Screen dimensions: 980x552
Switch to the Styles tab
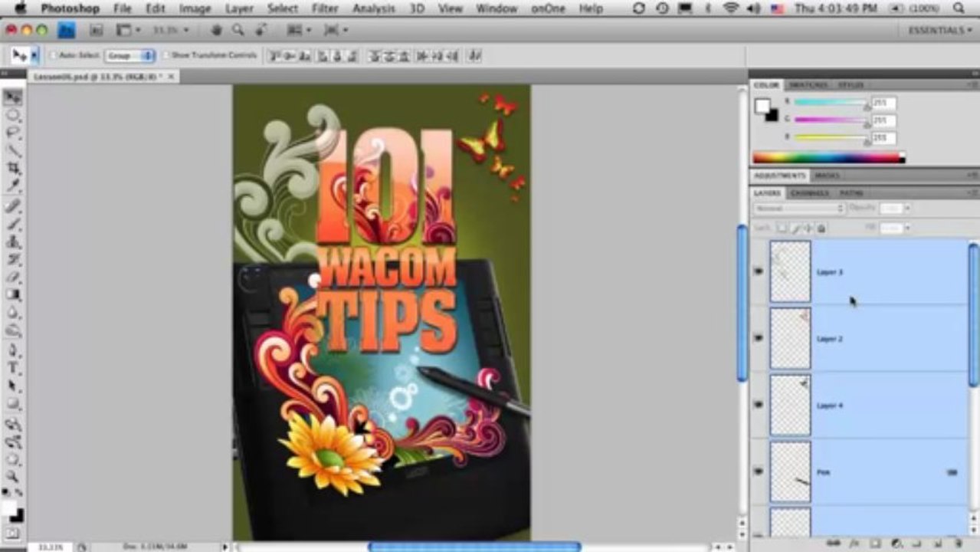pyautogui.click(x=851, y=84)
